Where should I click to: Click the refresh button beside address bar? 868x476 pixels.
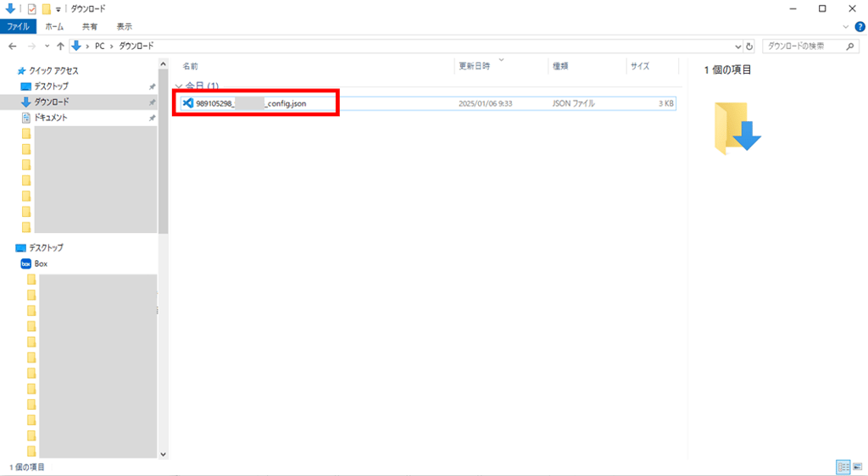(x=750, y=46)
